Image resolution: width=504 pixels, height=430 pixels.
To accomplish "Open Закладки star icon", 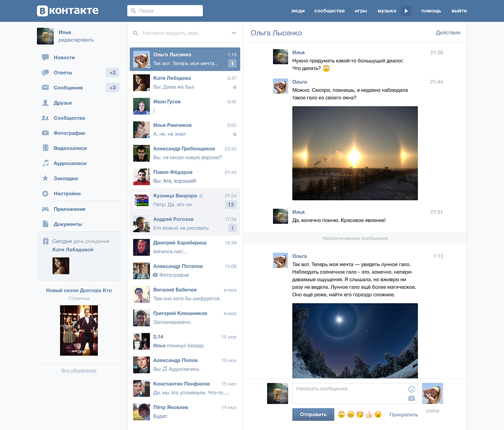I will tap(45, 178).
